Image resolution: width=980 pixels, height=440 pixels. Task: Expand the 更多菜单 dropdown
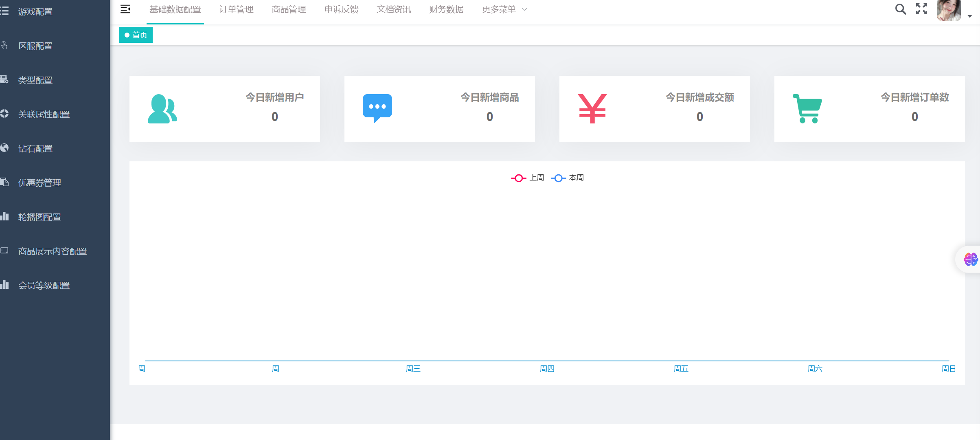(504, 9)
